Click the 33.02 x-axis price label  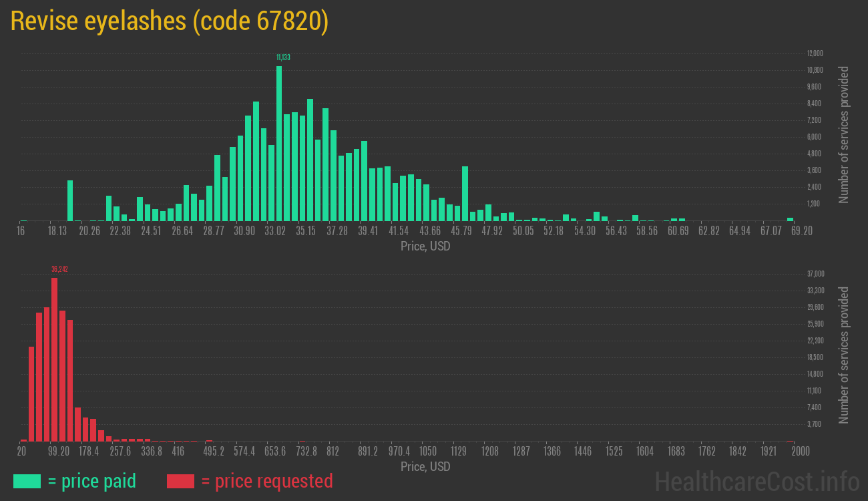pyautogui.click(x=275, y=231)
